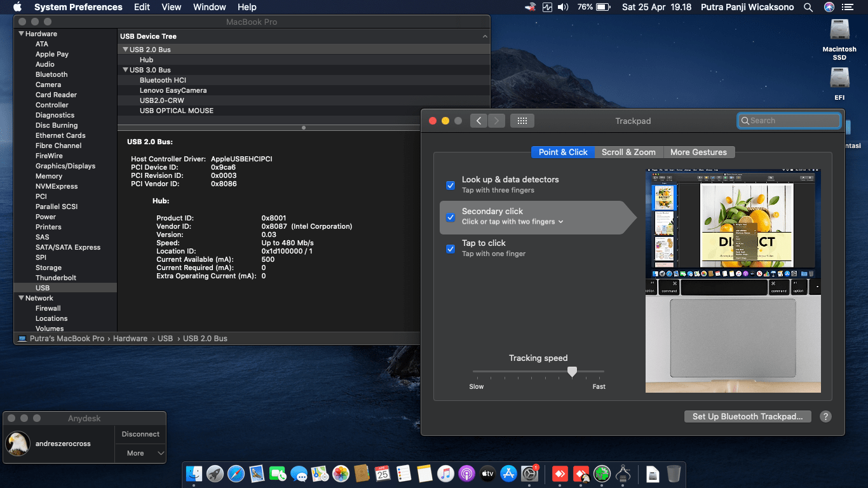This screenshot has height=488, width=868.
Task: Select Graphics/Displays in Hardware sidebar
Action: pyautogui.click(x=65, y=166)
